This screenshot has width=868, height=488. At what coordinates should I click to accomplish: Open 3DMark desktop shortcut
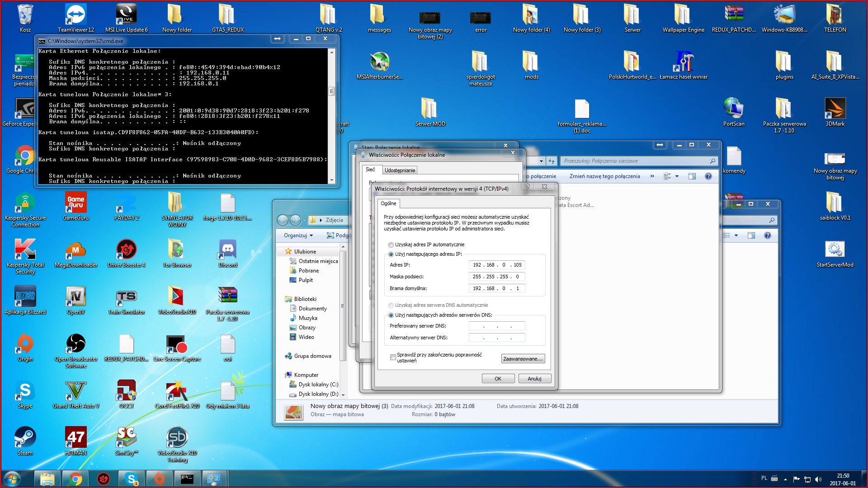tap(835, 112)
